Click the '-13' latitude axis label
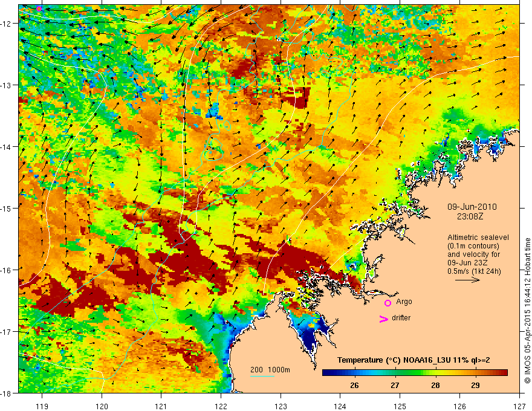The width and height of the screenshot is (532, 411). 7,85
